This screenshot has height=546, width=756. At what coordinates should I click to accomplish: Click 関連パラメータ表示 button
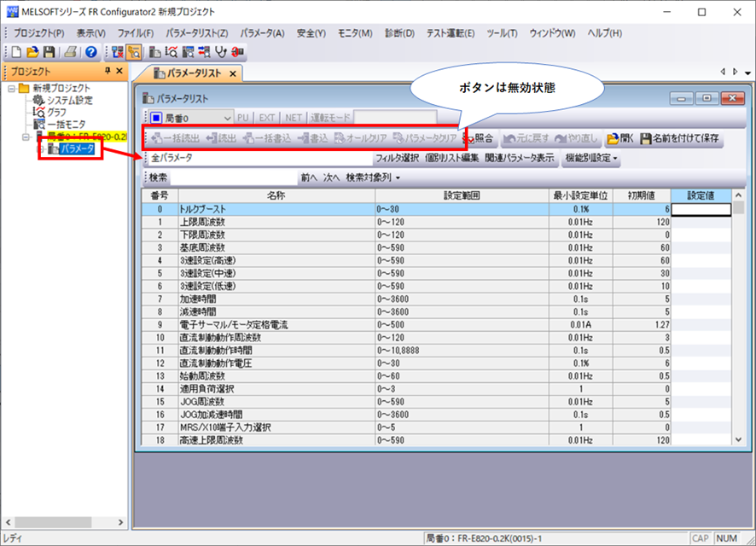[520, 158]
